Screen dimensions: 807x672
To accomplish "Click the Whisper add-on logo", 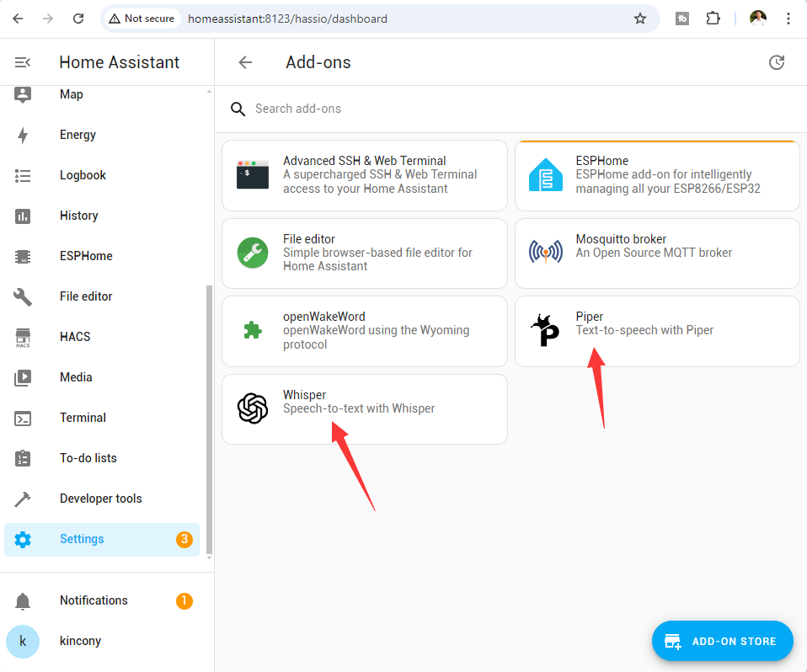I will [x=252, y=408].
